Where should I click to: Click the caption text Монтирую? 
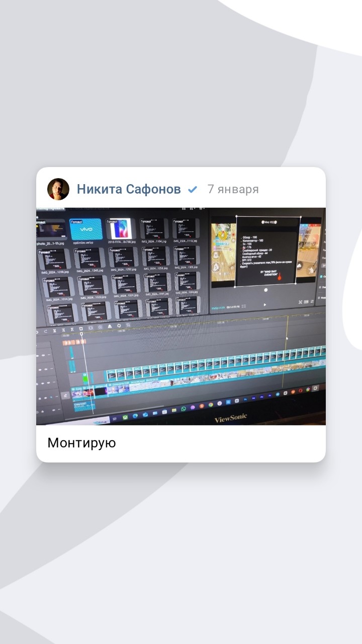81,443
